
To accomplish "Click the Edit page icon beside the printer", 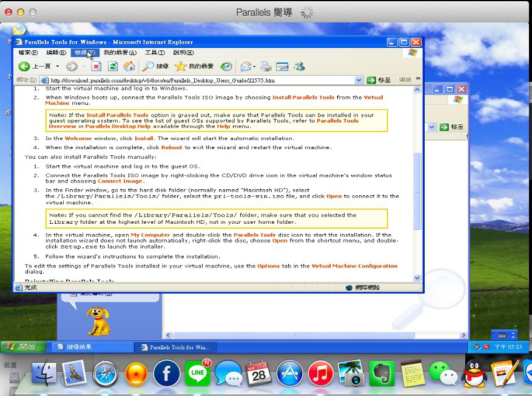I will pyautogui.click(x=282, y=67).
